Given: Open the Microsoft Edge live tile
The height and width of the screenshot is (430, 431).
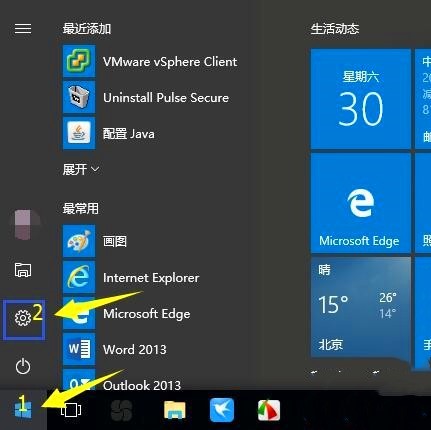Looking at the screenshot, I should pyautogui.click(x=360, y=203).
